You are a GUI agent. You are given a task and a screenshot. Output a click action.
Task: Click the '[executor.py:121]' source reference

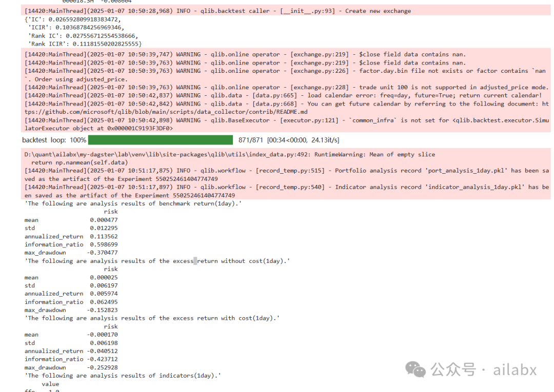pyautogui.click(x=309, y=120)
